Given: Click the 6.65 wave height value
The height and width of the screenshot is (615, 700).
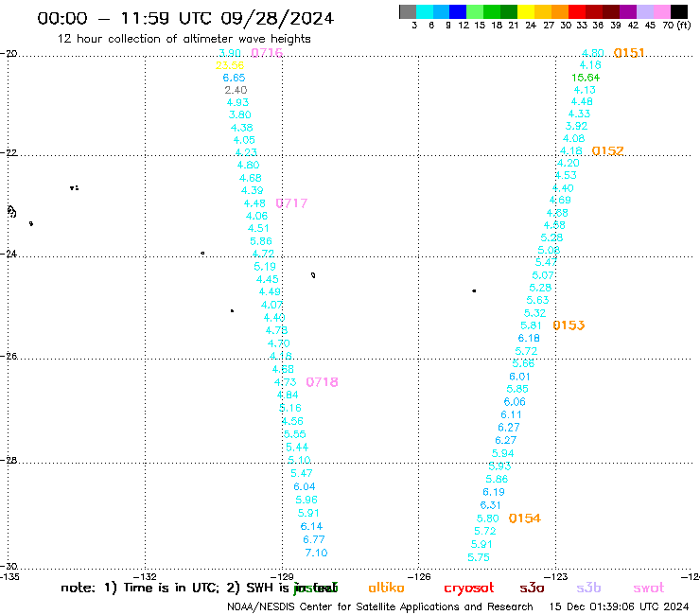Looking at the screenshot, I should coord(234,78).
